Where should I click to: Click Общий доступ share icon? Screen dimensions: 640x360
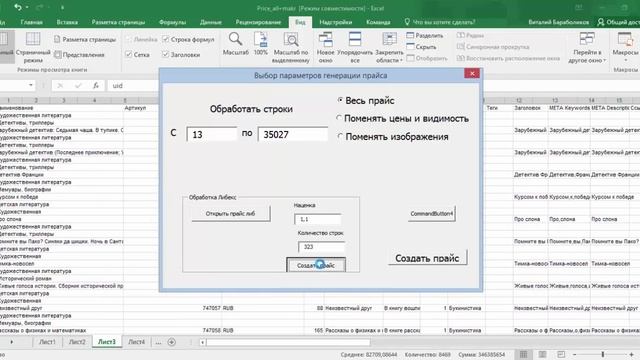click(618, 22)
